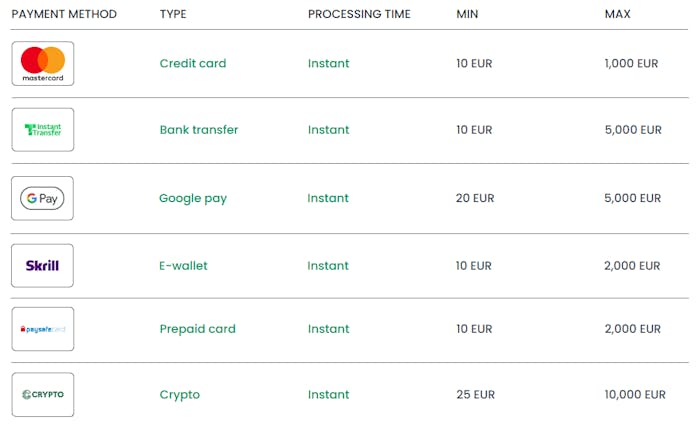
Task: Click the Skrill logo icon
Action: [43, 266]
